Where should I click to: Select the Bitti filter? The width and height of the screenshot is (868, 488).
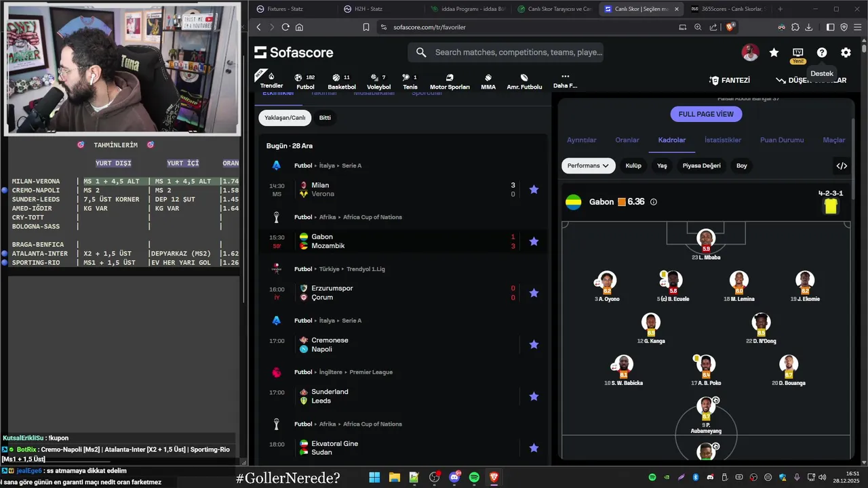pyautogui.click(x=325, y=118)
